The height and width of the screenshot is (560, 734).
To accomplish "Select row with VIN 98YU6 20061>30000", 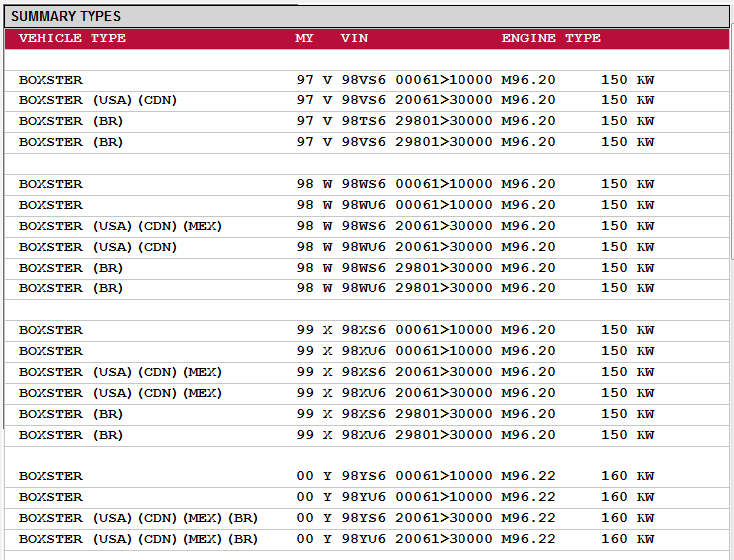I will 367,540.
